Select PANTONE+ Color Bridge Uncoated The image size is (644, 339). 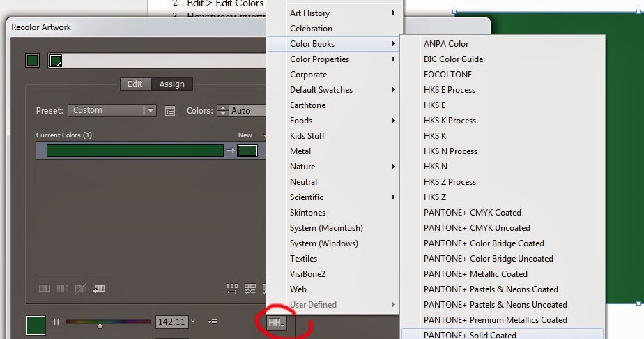click(x=503, y=259)
